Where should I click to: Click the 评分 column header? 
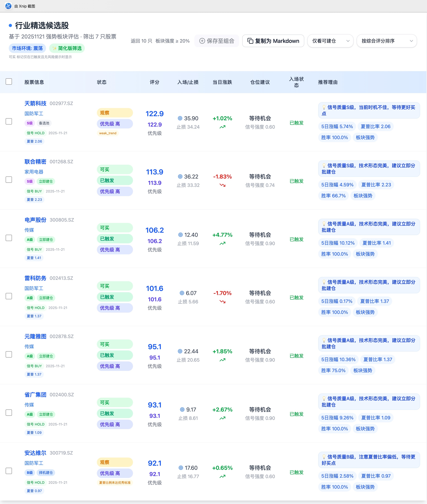pos(154,82)
